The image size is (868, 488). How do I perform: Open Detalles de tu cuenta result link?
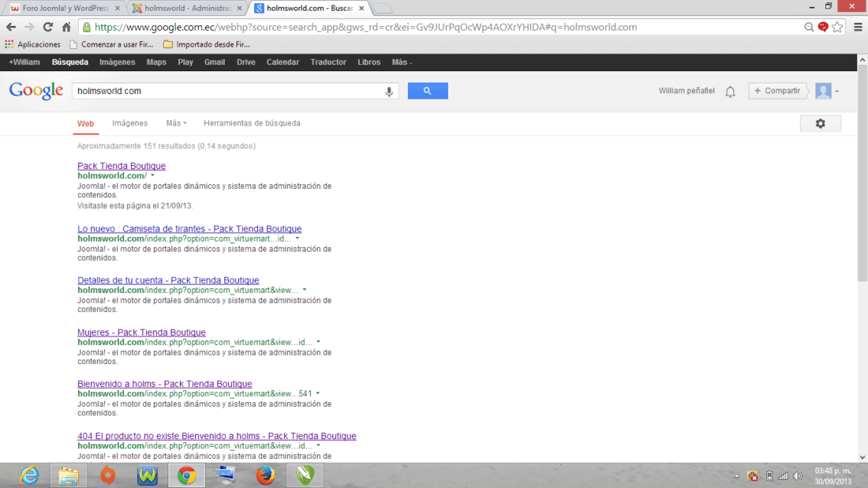168,280
